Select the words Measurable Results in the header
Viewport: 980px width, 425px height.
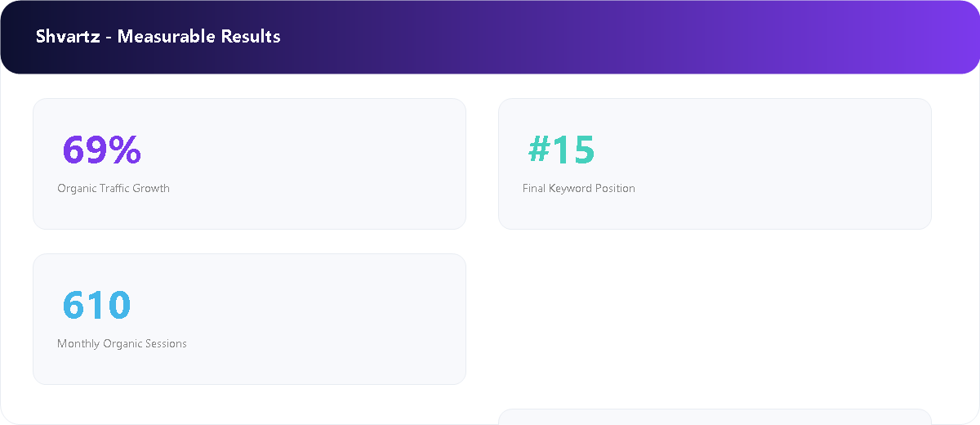(x=199, y=37)
